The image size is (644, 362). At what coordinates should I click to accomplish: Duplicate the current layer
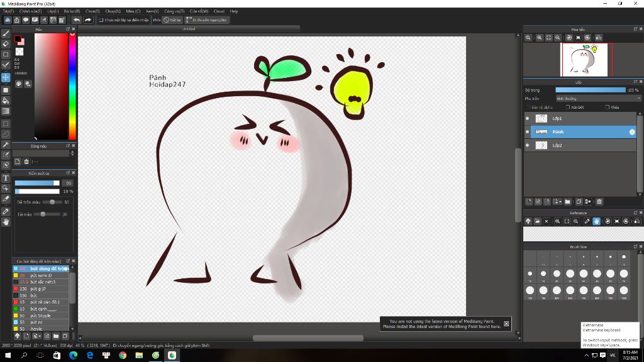point(579,202)
